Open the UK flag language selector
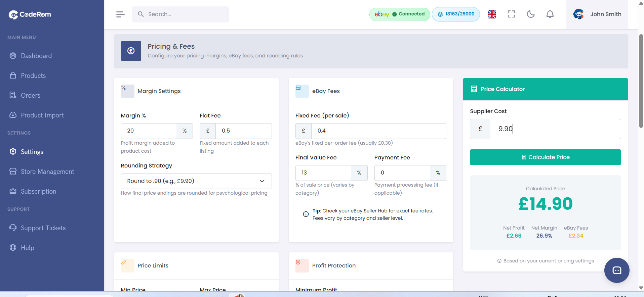644x297 pixels. pyautogui.click(x=492, y=14)
